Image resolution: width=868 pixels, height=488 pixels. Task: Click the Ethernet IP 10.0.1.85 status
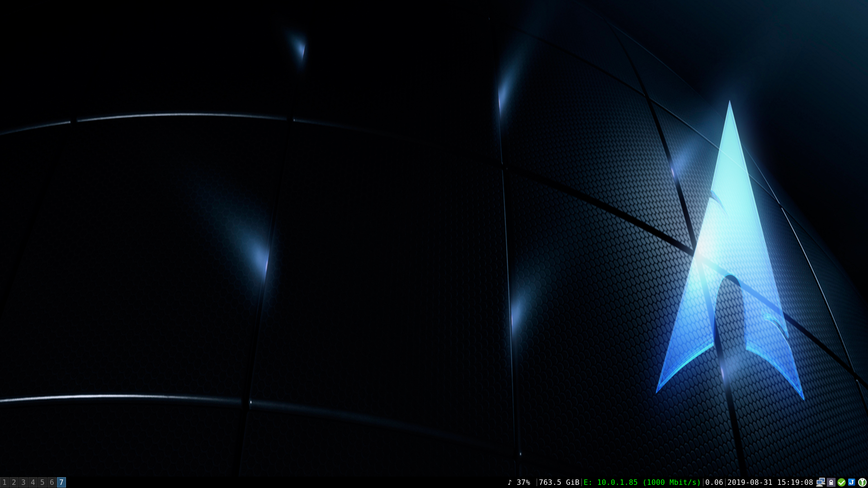coord(617,482)
